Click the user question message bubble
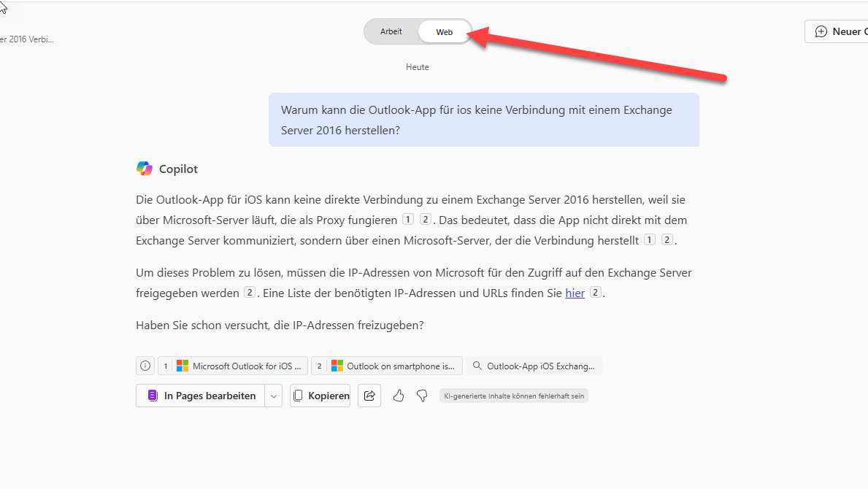Viewport: 868px width, 489px height. [483, 120]
